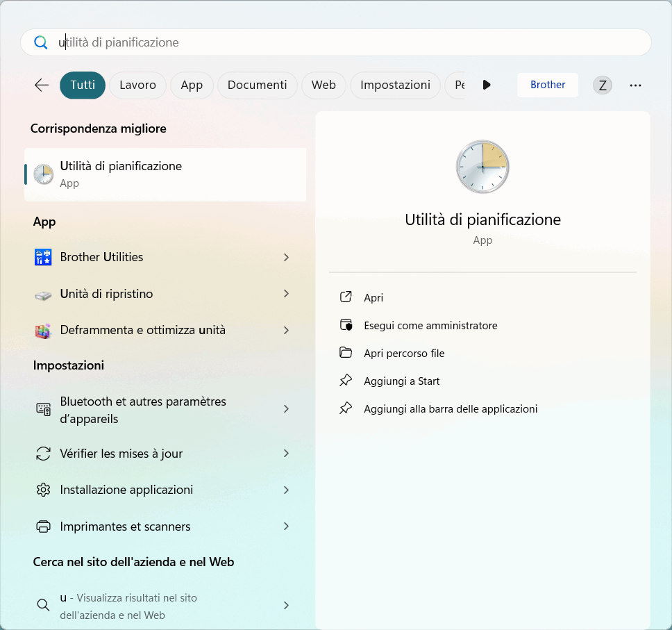Expand Imprimantes et scanners chevron
This screenshot has width=672, height=630.
point(286,527)
